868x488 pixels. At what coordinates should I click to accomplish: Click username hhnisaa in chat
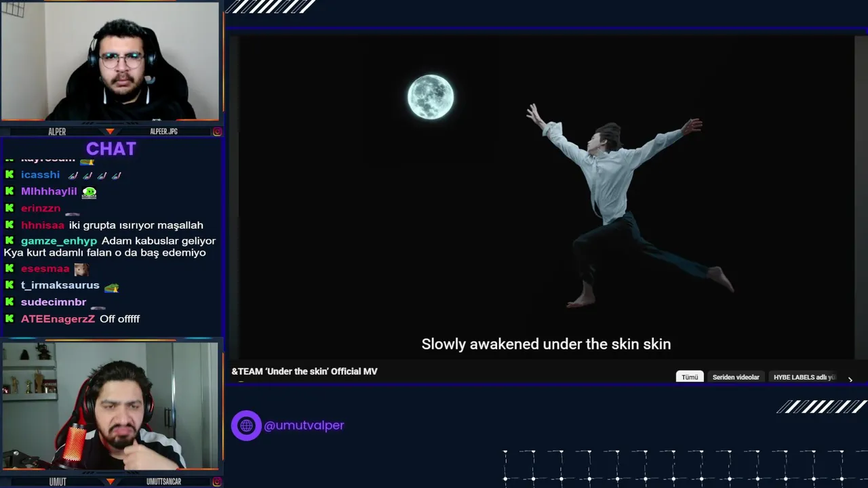[42, 225]
